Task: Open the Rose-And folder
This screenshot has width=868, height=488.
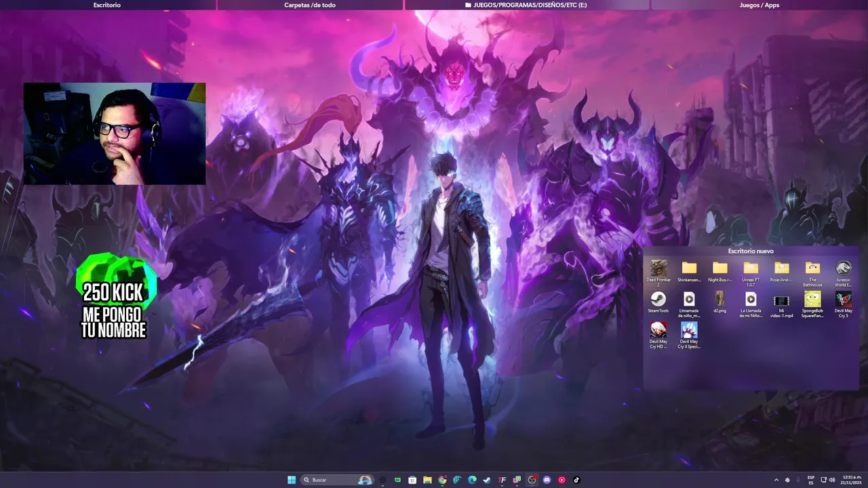Action: point(781,271)
